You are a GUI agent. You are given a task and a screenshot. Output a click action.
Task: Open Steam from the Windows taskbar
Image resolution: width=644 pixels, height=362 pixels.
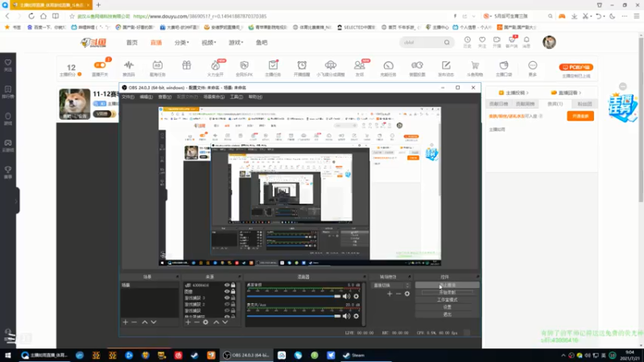(354, 356)
